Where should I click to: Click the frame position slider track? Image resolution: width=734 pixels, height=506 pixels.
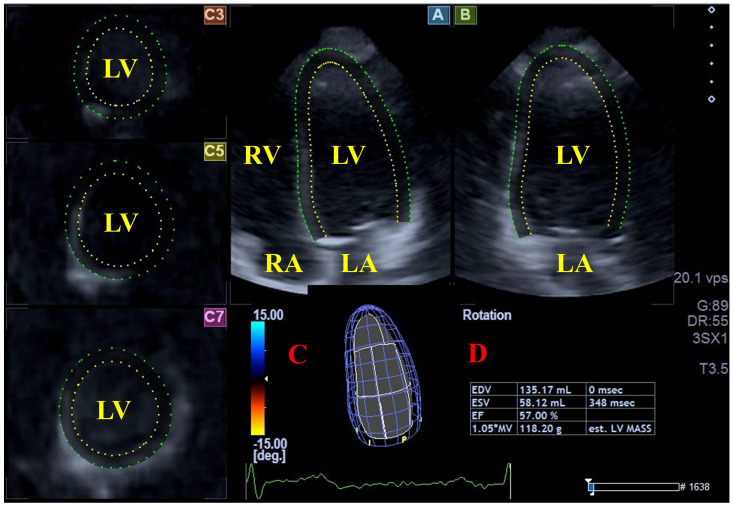coord(633,487)
